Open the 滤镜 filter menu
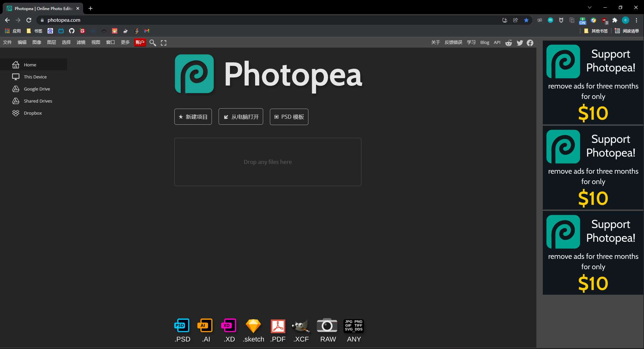 [x=81, y=42]
